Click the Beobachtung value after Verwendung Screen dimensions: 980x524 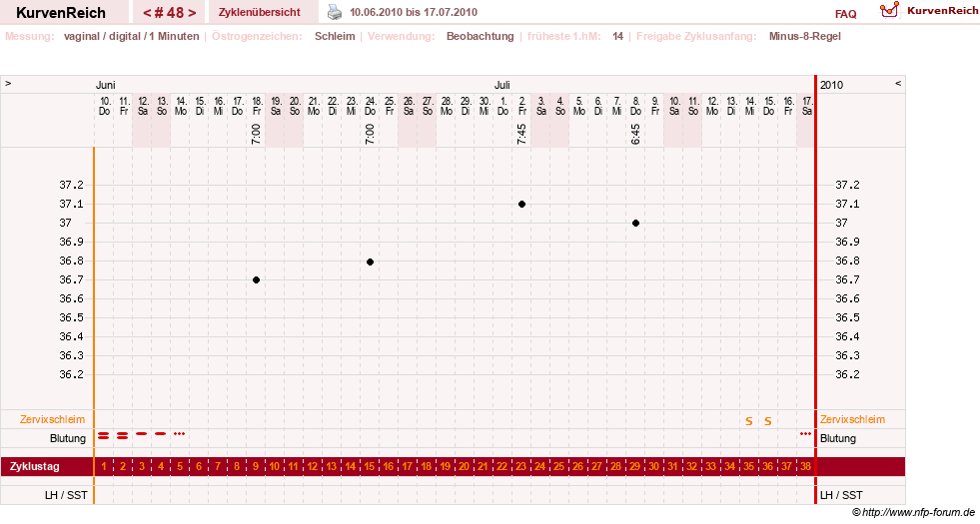click(x=480, y=36)
